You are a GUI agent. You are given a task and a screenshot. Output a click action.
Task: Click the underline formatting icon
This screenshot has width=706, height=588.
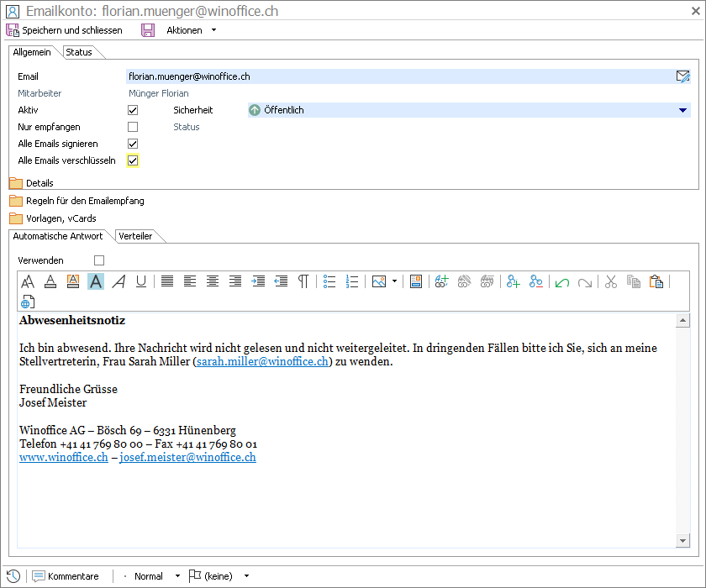(141, 282)
